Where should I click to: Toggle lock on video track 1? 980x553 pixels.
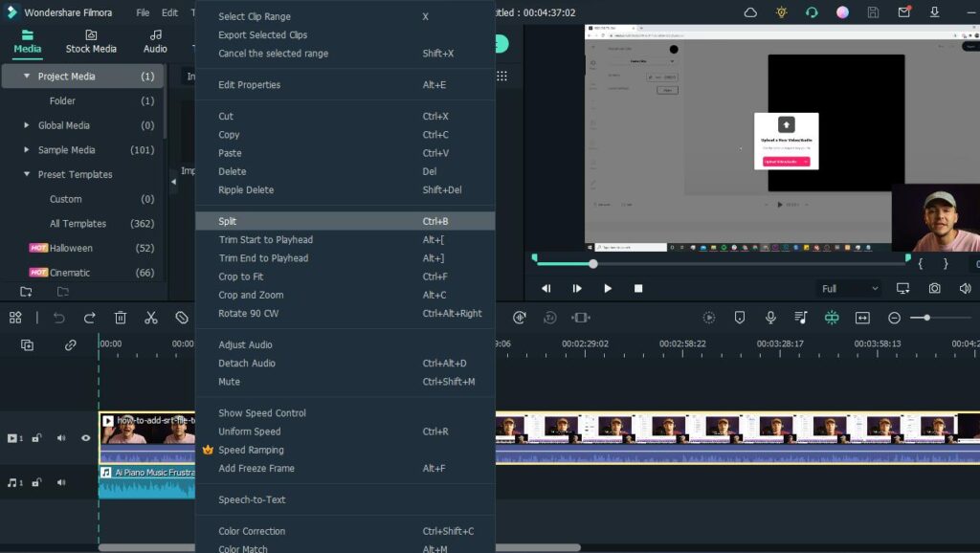pyautogui.click(x=36, y=438)
